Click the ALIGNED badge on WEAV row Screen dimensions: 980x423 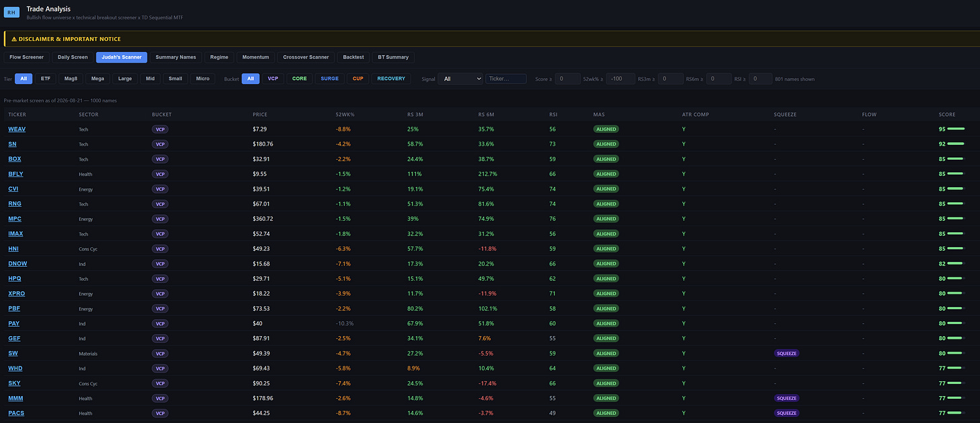tap(606, 129)
